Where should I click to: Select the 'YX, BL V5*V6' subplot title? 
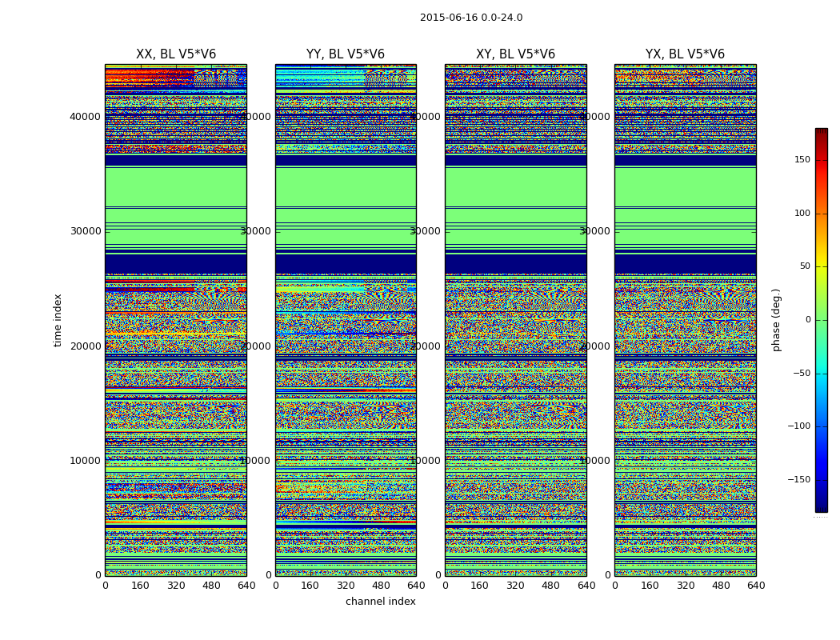pyautogui.click(x=685, y=54)
